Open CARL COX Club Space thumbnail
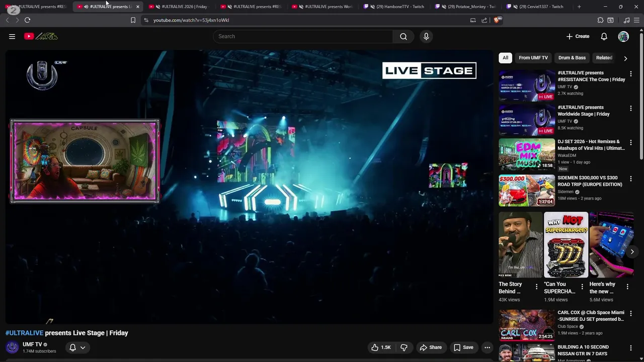The height and width of the screenshot is (362, 644). point(527,325)
